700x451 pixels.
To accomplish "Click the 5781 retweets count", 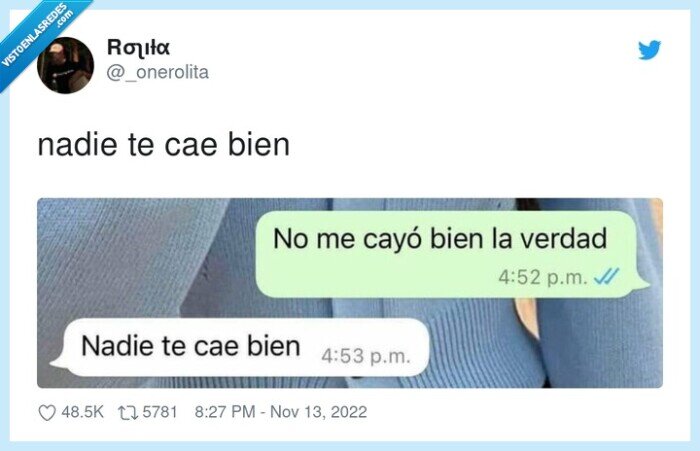I will (160, 412).
